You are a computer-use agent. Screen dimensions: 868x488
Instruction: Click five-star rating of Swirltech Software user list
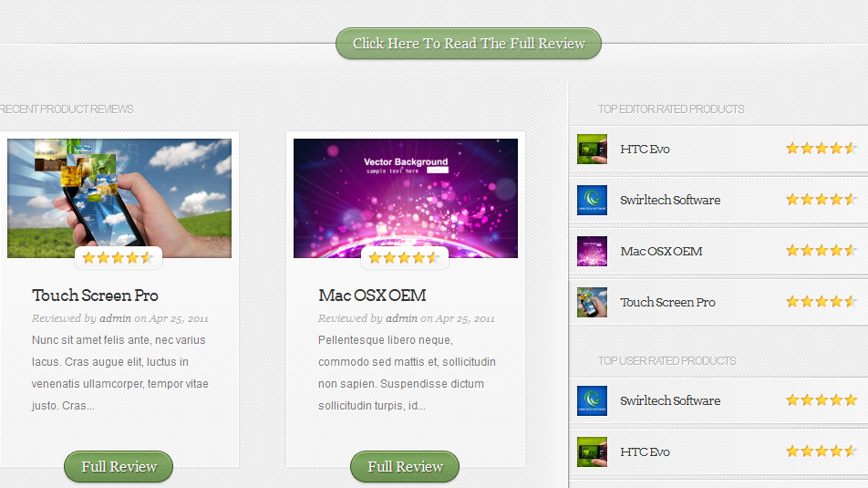pyautogui.click(x=821, y=400)
